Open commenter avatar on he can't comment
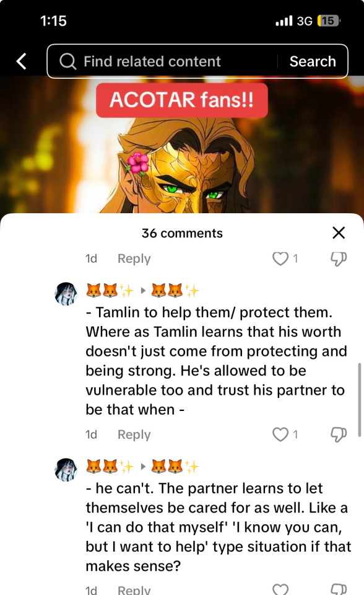This screenshot has width=364, height=595. tap(66, 469)
